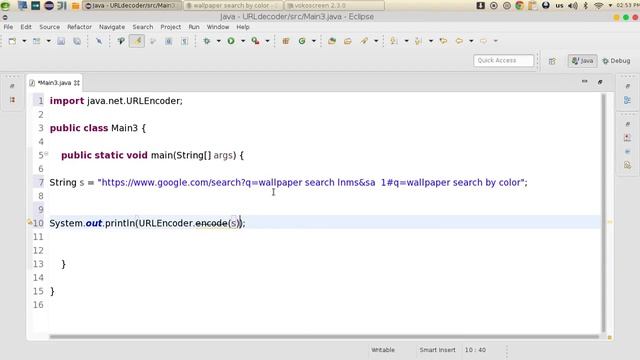Click the Previous Annotation icon
This screenshot has width=640, height=360.
(418, 41)
